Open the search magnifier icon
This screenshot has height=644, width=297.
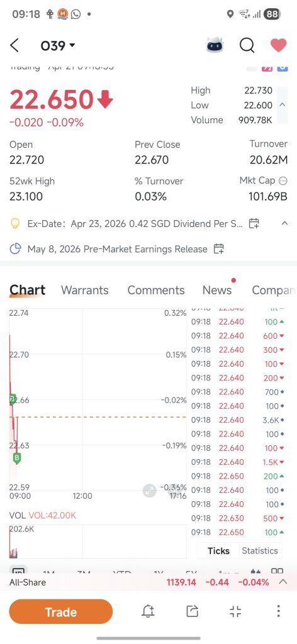click(x=247, y=45)
